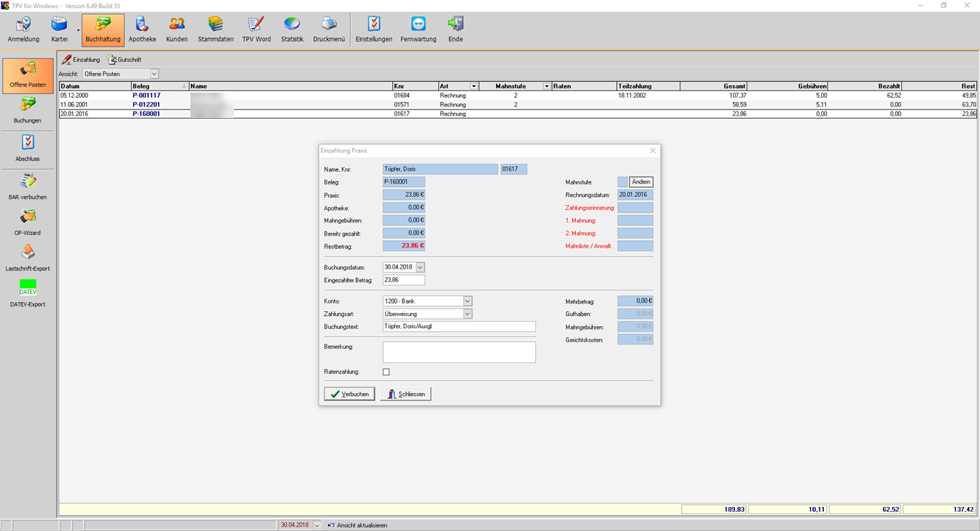Open the OP-Wizard sidebar item
Screen dimensions: 980x531
(x=28, y=222)
